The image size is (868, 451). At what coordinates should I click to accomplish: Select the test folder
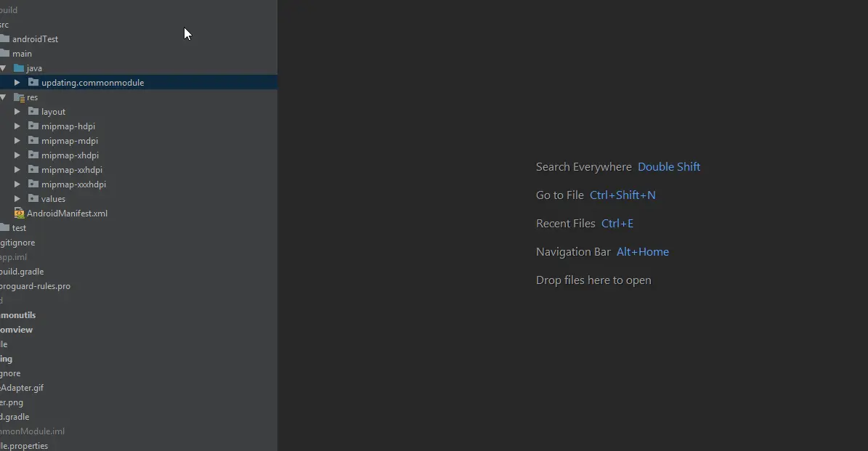[19, 228]
